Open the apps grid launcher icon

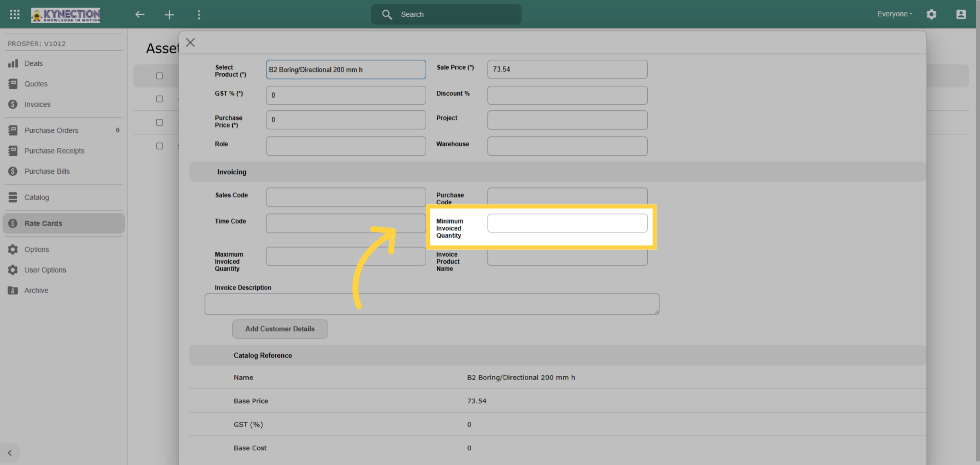pos(15,14)
